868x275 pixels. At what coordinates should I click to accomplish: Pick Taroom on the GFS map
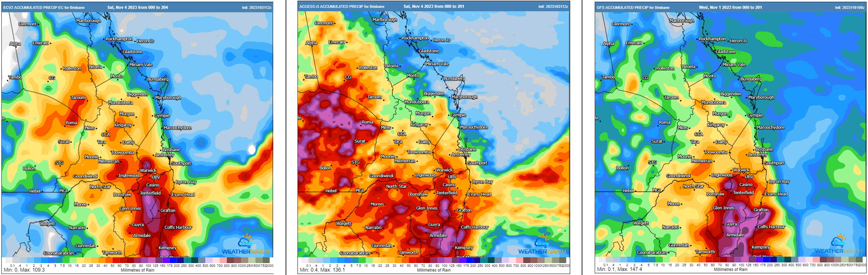pyautogui.click(x=671, y=97)
